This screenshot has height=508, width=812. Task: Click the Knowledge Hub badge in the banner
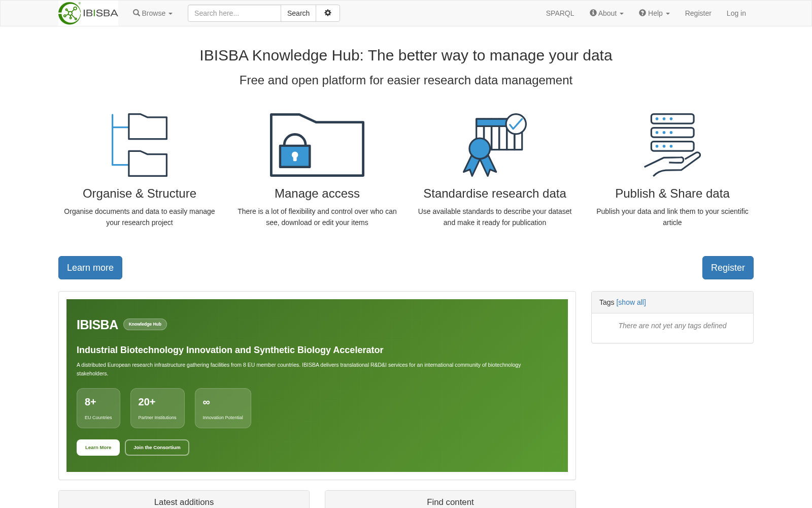tap(145, 324)
